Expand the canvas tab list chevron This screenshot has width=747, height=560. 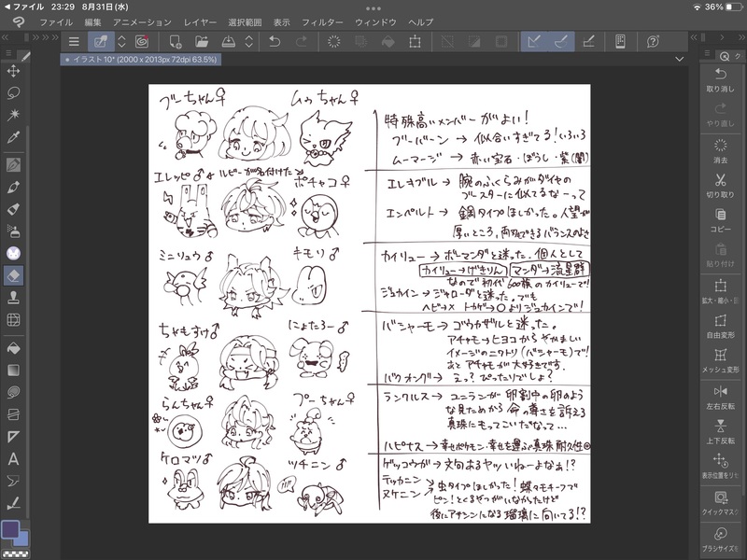coord(680,59)
